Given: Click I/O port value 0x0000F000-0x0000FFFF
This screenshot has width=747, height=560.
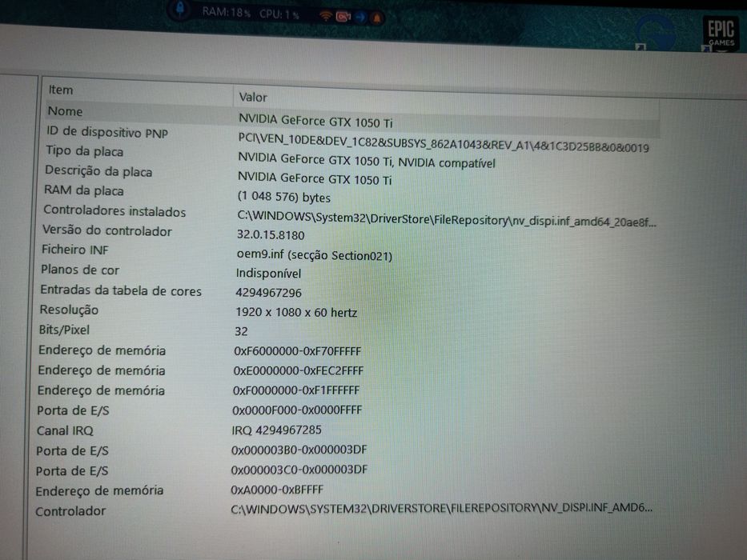Looking at the screenshot, I should coord(297,410).
